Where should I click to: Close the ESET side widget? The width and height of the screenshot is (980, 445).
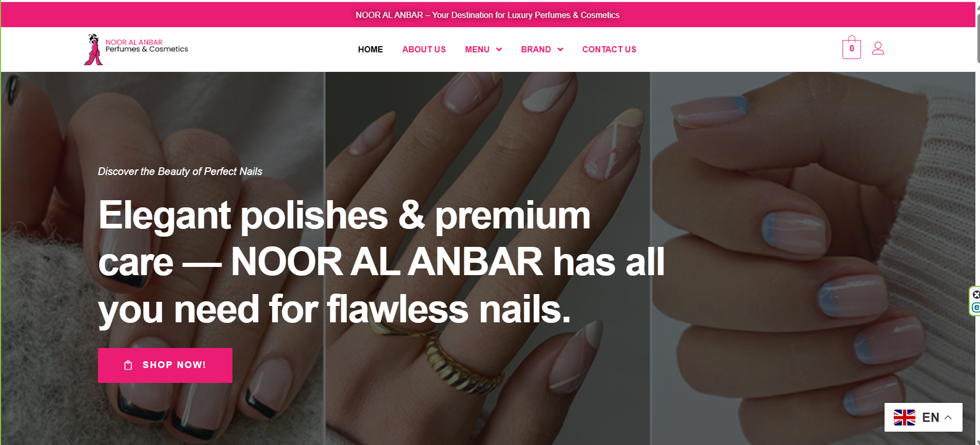[976, 295]
